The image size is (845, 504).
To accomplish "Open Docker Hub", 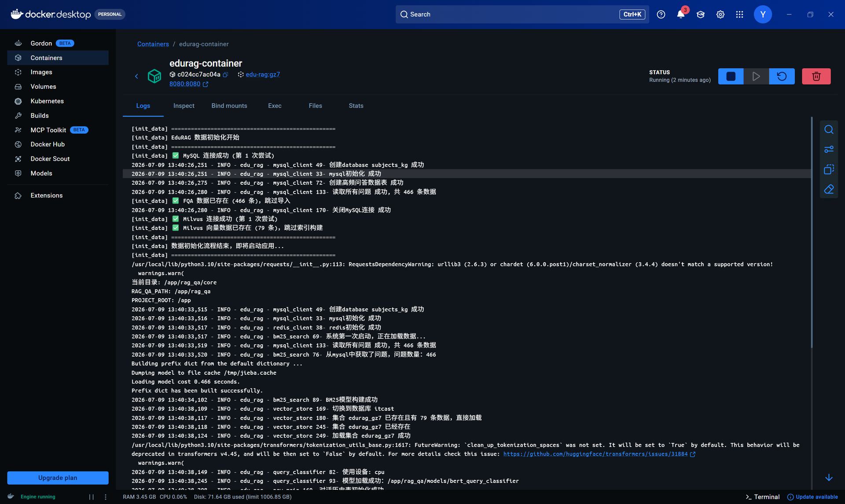I will pyautogui.click(x=58, y=144).
